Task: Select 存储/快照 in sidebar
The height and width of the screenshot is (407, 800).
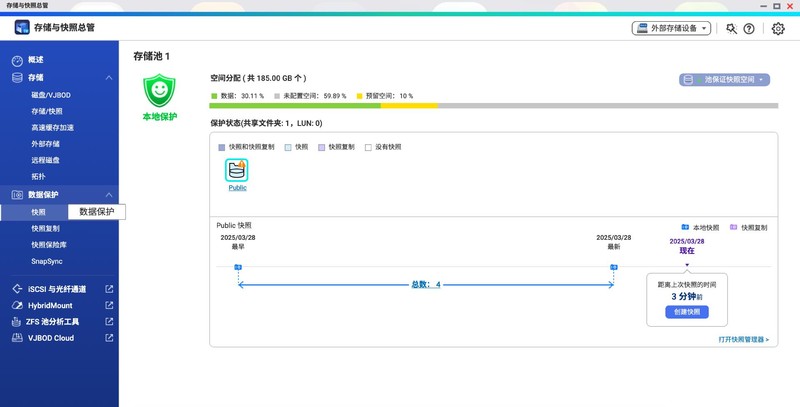Action: (x=47, y=111)
